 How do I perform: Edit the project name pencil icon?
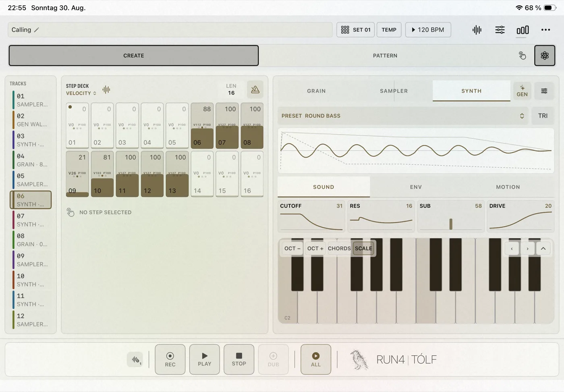click(37, 30)
